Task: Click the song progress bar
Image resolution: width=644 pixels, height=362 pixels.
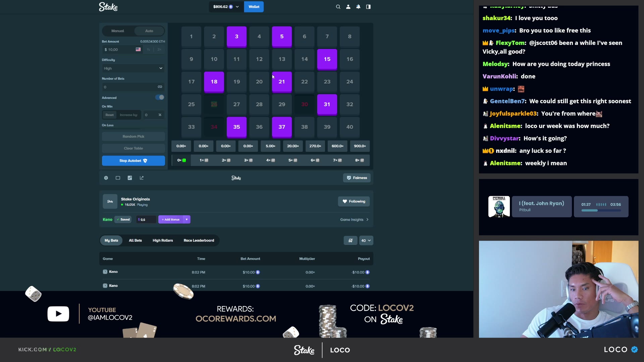Action: tap(601, 210)
